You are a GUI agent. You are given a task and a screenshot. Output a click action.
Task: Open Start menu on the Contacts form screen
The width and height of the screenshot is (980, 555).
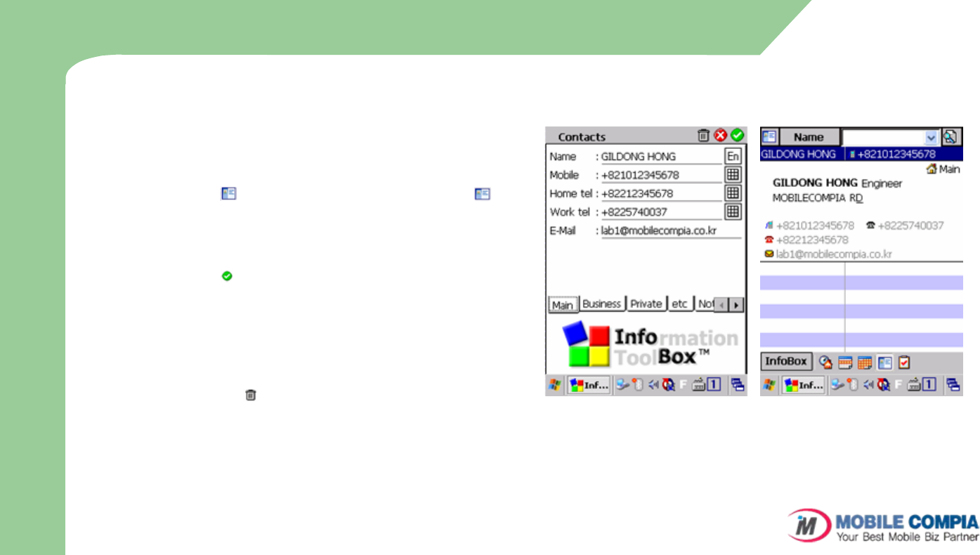555,384
